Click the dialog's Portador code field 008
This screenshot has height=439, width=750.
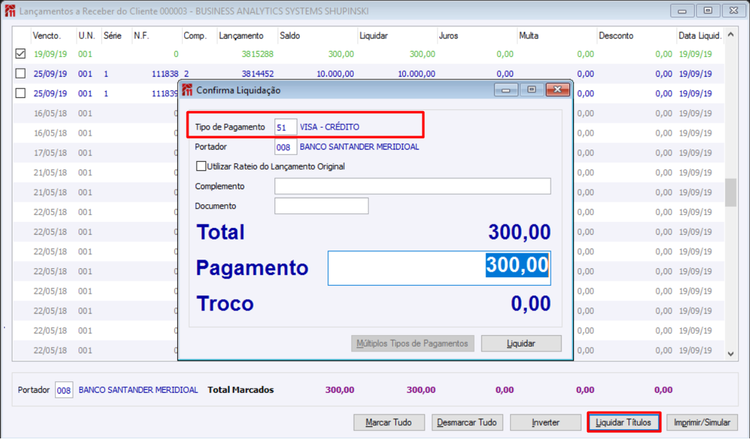[286, 147]
